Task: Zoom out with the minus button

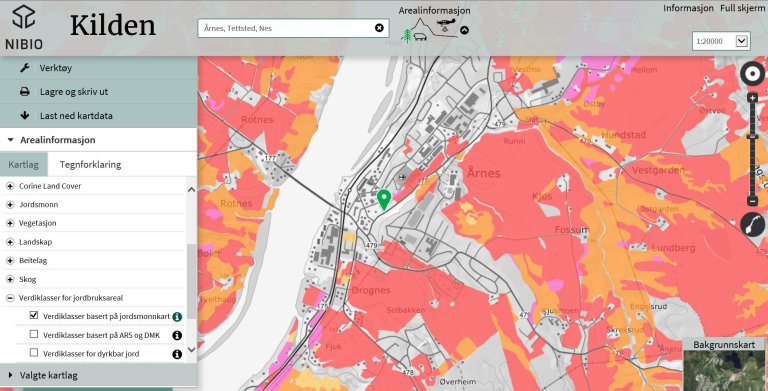Action: [x=753, y=201]
